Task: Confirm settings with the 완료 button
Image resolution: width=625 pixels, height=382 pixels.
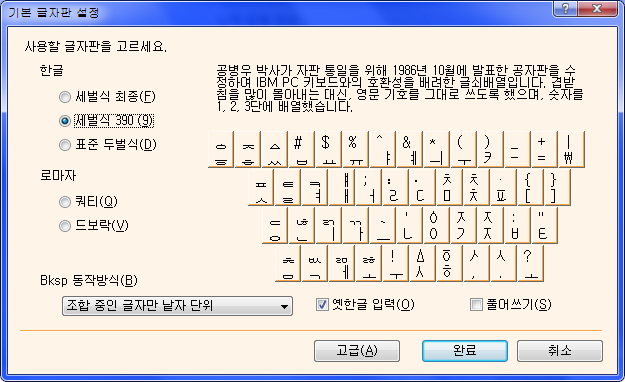Action: 465,351
